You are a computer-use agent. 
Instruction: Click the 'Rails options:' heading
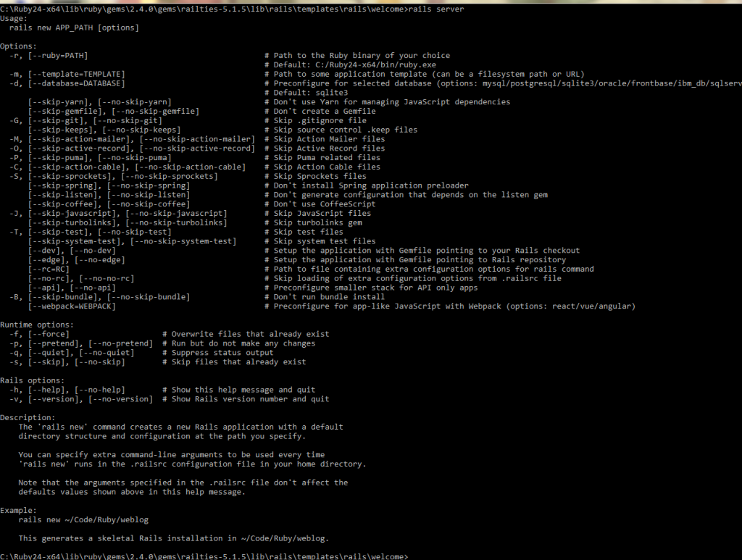click(32, 380)
